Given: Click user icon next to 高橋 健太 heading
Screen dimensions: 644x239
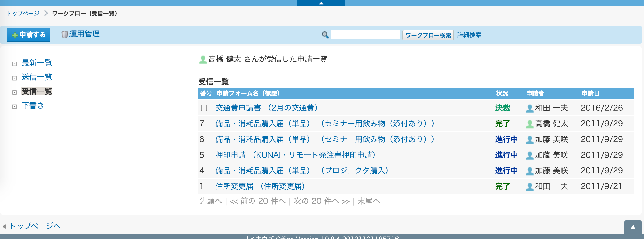Looking at the screenshot, I should 203,59.
